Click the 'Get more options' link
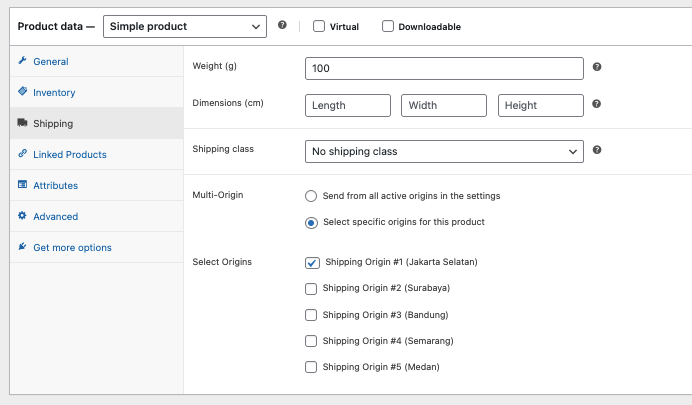Viewport: 692px width, 405px height. point(72,247)
